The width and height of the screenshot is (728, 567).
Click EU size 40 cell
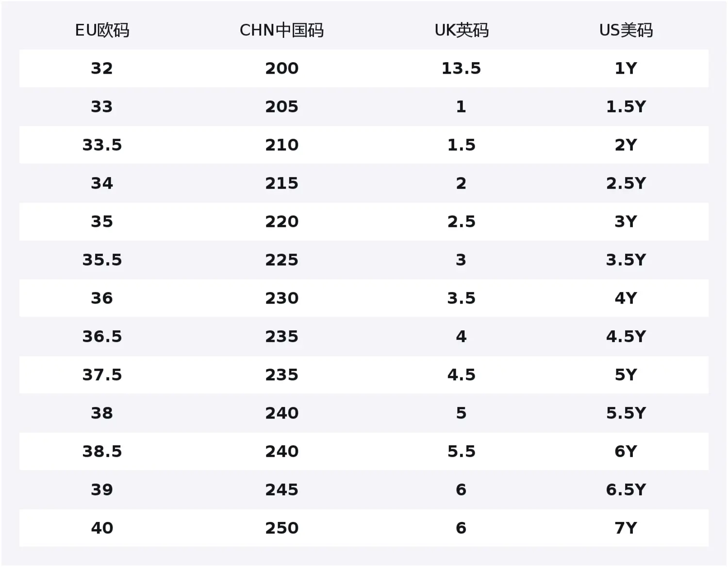pos(102,528)
